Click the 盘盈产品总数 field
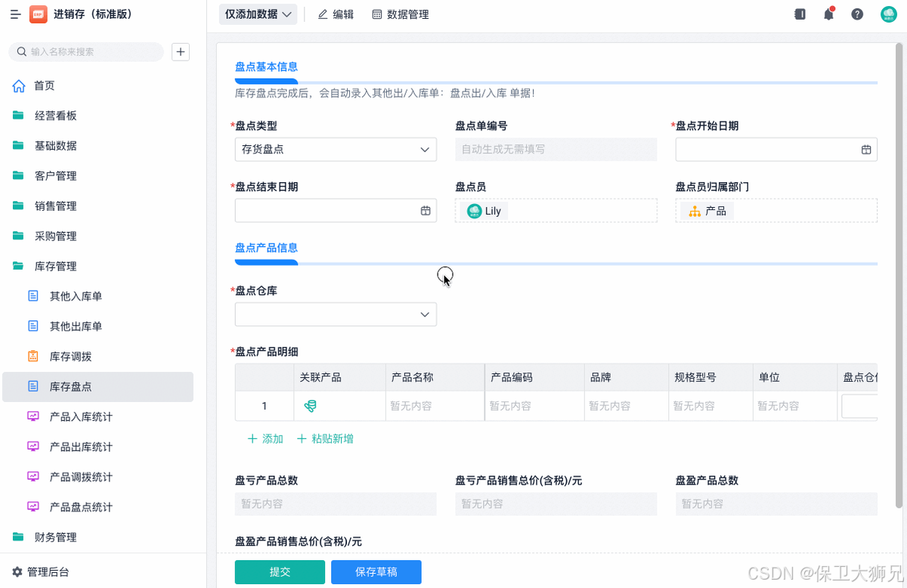Image resolution: width=907 pixels, height=588 pixels. [x=776, y=504]
